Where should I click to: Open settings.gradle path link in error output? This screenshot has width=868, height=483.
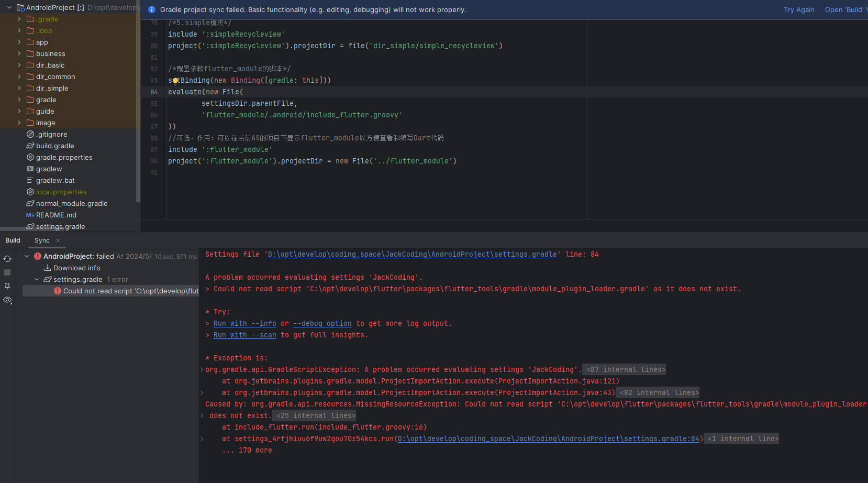413,254
